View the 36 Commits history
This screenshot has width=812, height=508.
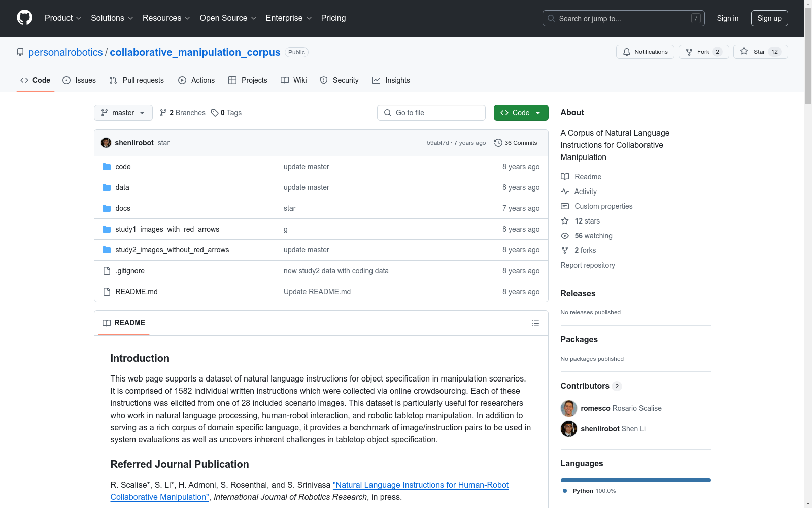[x=516, y=143]
